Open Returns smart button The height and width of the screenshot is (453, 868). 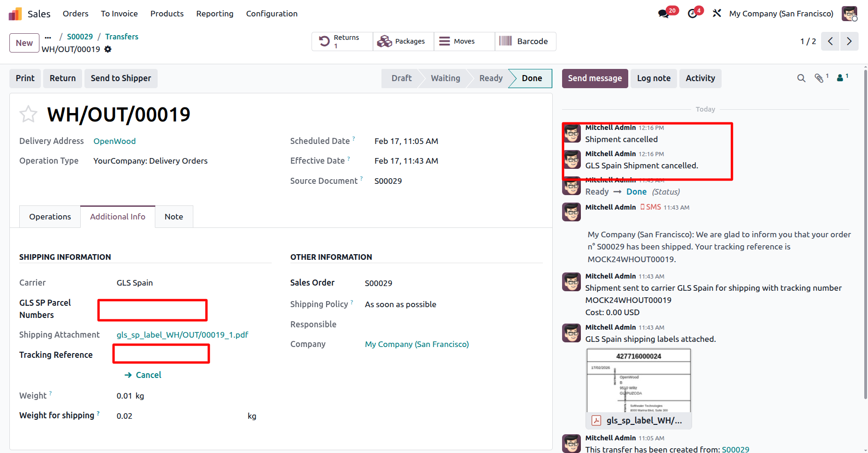pyautogui.click(x=343, y=41)
